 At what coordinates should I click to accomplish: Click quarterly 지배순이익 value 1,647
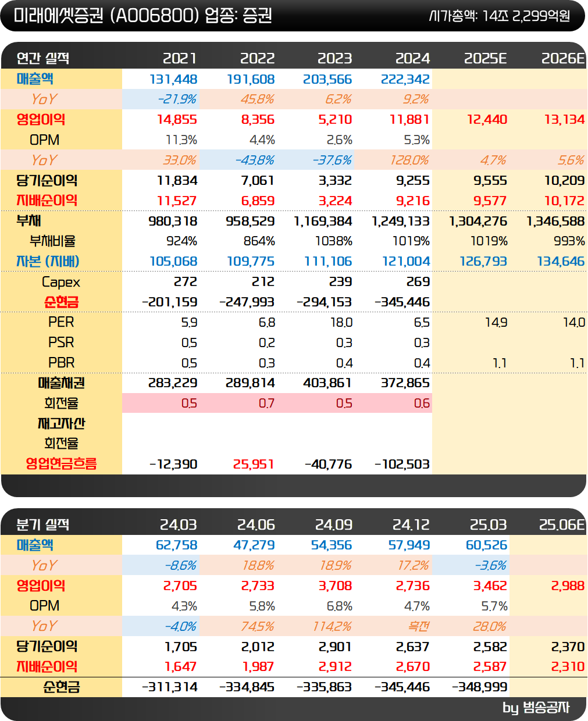point(181,667)
